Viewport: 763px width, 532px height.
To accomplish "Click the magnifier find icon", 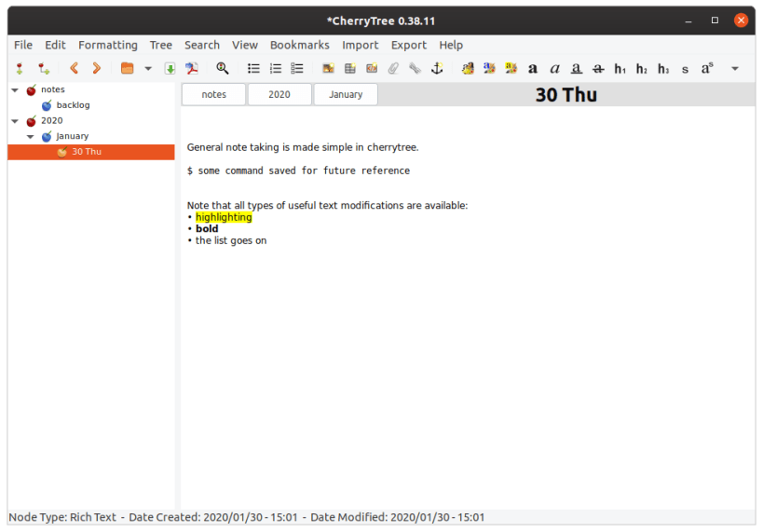I will pyautogui.click(x=223, y=68).
